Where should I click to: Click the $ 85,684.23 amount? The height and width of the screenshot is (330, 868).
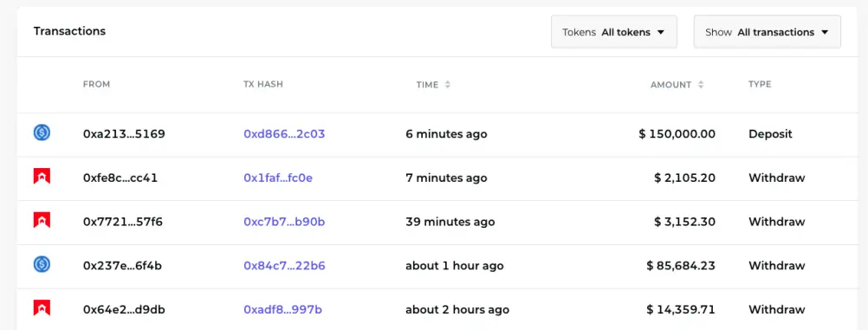(x=681, y=266)
